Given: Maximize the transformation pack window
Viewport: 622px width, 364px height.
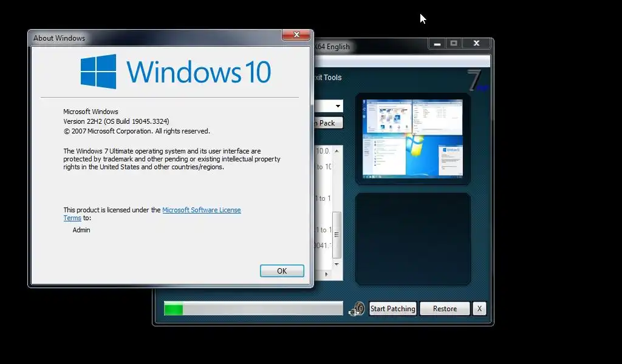Looking at the screenshot, I should click(454, 44).
